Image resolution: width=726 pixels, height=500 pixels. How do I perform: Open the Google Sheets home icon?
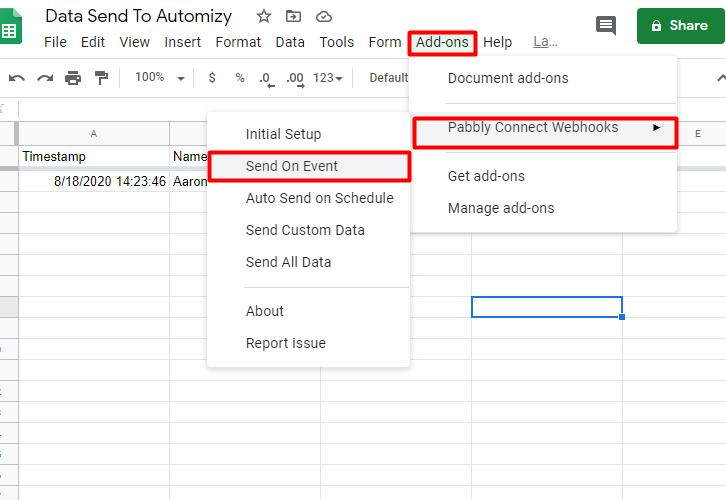pos(9,27)
